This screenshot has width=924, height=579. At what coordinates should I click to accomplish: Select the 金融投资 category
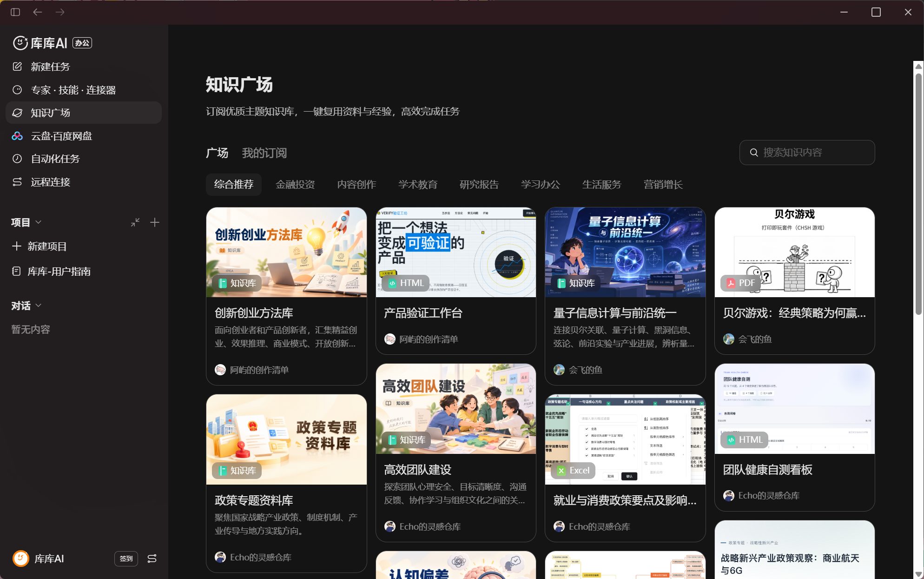pos(295,185)
